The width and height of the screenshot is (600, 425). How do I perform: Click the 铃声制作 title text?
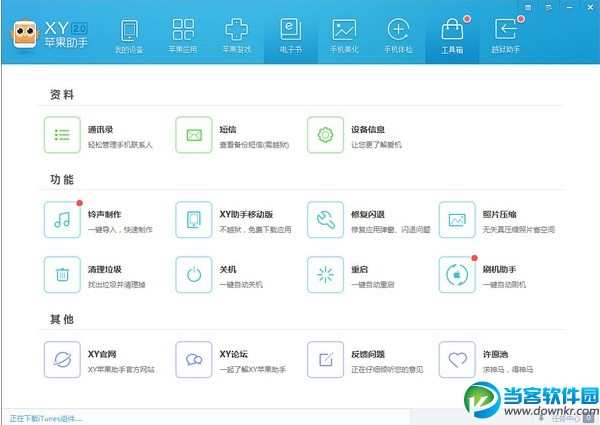[x=104, y=215]
